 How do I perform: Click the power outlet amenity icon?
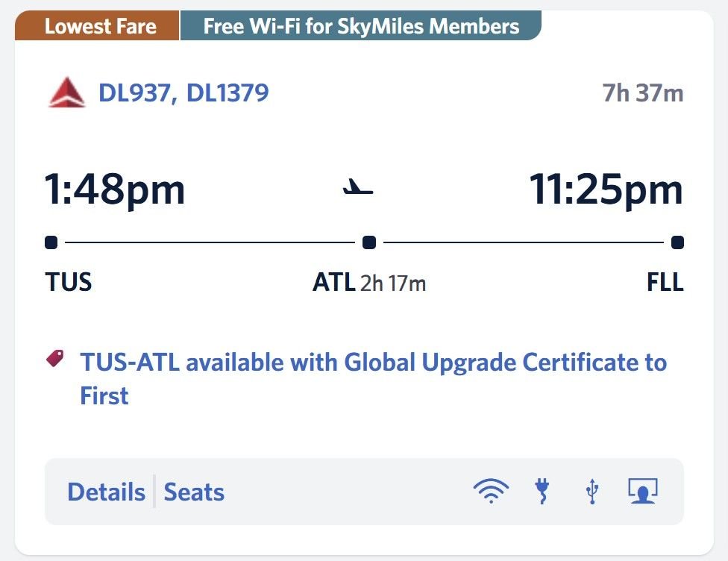(x=542, y=492)
